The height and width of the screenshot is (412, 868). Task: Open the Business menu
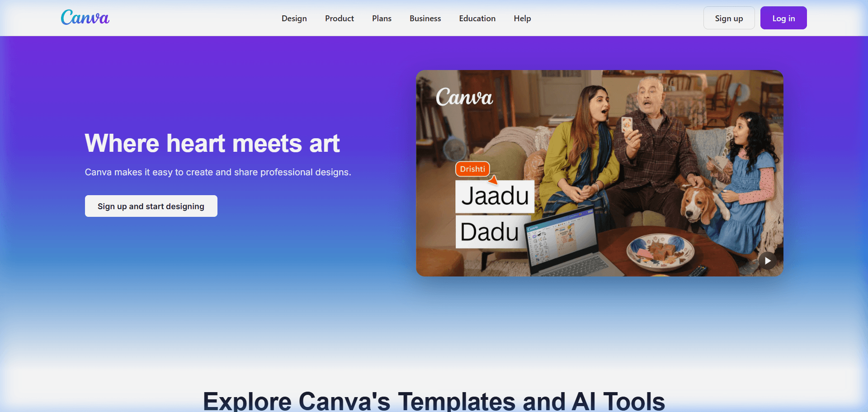point(425,19)
